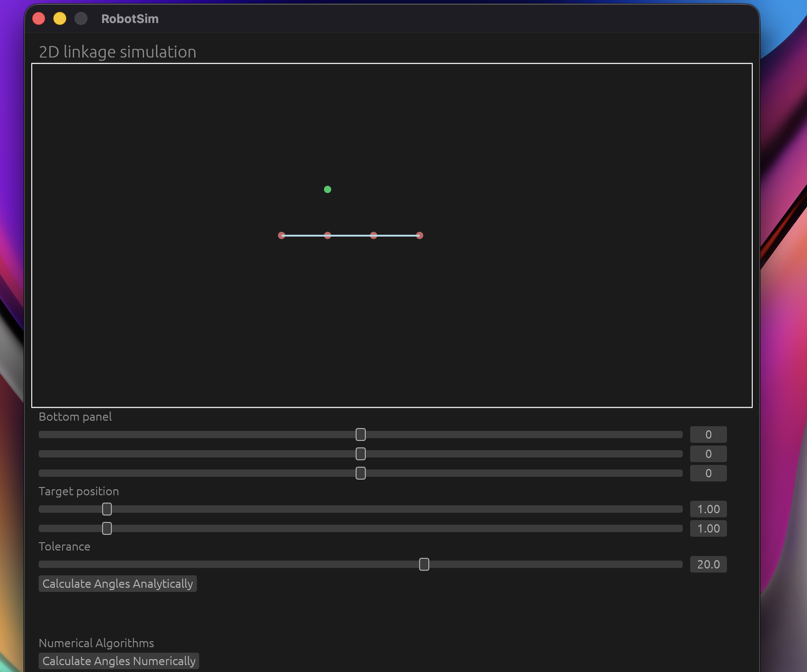Click the second joint of the linkage

pos(328,236)
